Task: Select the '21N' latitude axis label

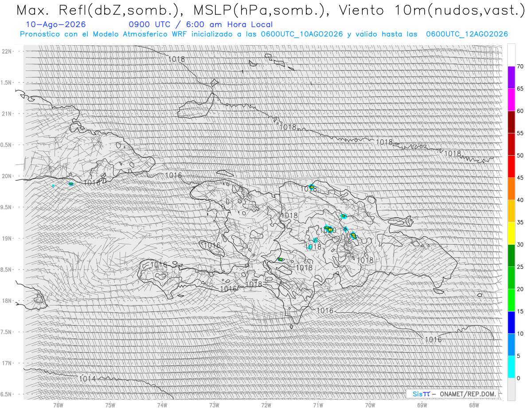Action: click(7, 114)
